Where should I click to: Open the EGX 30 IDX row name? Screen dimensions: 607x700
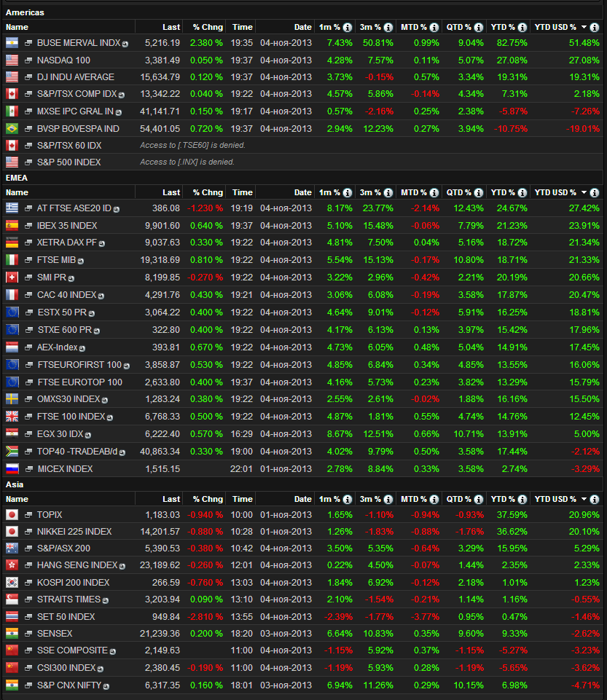60,434
